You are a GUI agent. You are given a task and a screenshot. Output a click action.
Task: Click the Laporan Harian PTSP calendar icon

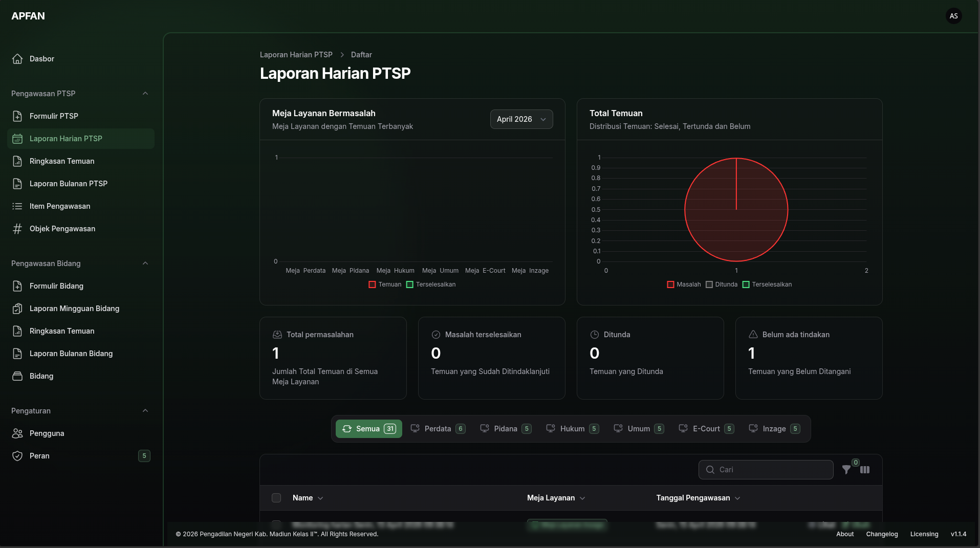17,139
